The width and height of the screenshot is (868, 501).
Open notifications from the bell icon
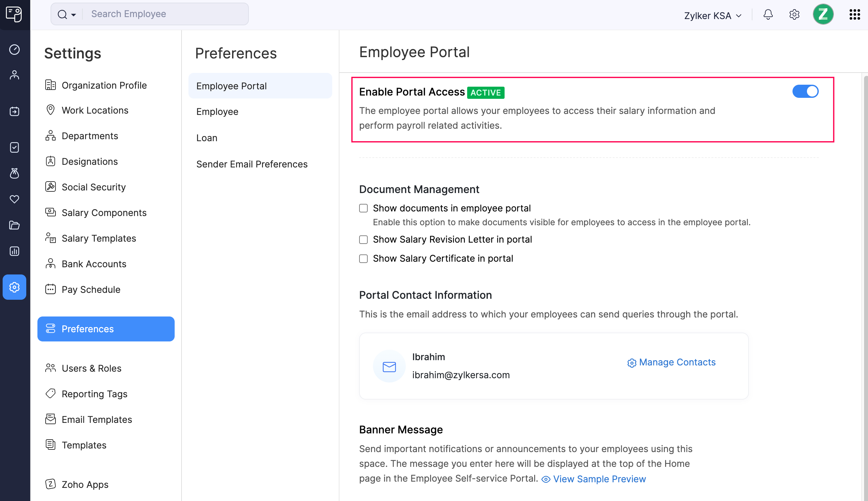[x=768, y=14]
